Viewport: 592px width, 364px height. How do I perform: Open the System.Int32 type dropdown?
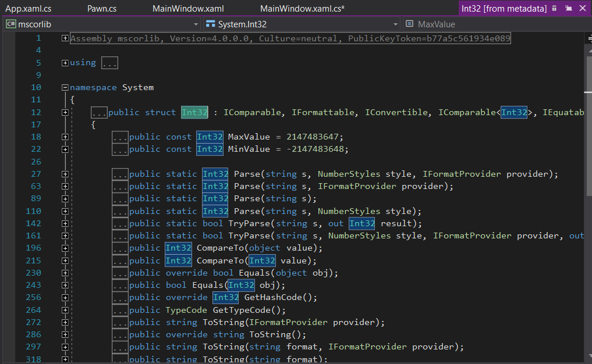click(395, 24)
